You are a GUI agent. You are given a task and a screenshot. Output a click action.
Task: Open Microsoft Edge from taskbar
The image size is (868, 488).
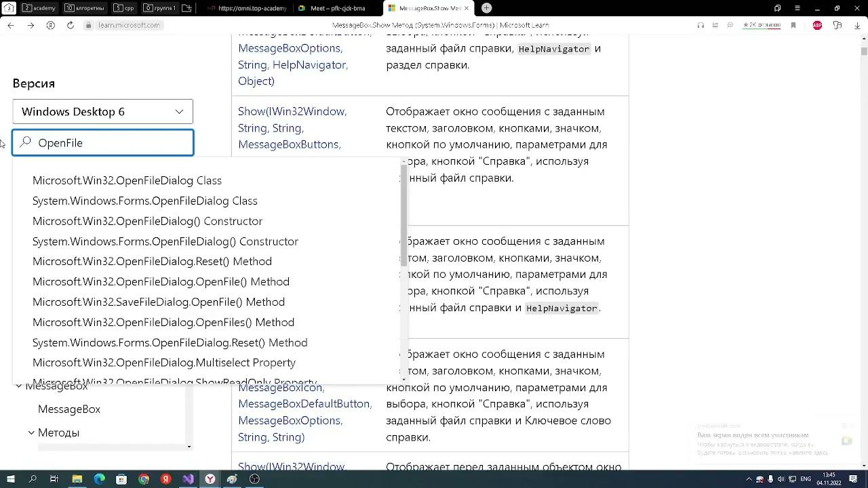point(99,479)
